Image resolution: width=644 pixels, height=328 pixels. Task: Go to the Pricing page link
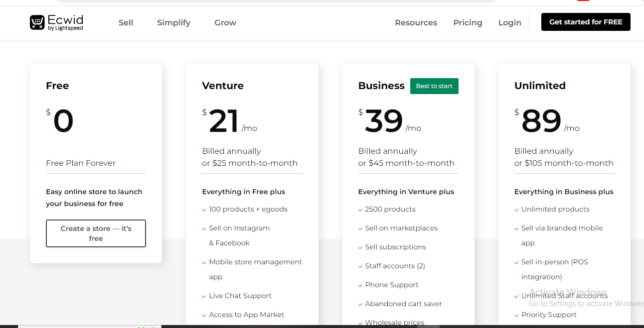(468, 23)
